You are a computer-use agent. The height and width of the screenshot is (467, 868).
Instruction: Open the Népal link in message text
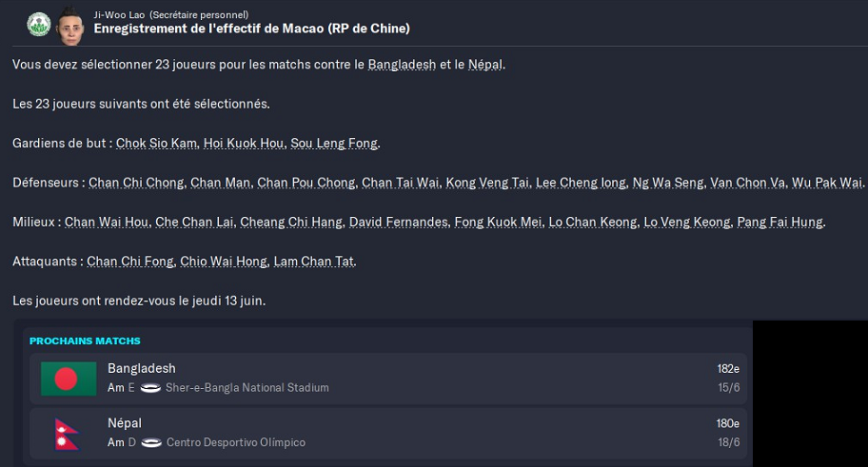[x=485, y=65]
